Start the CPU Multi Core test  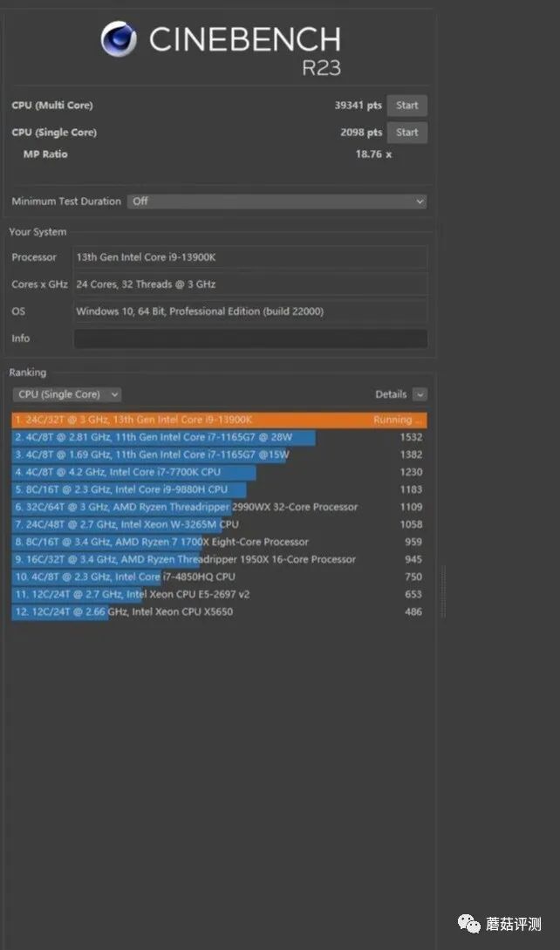coord(407,106)
